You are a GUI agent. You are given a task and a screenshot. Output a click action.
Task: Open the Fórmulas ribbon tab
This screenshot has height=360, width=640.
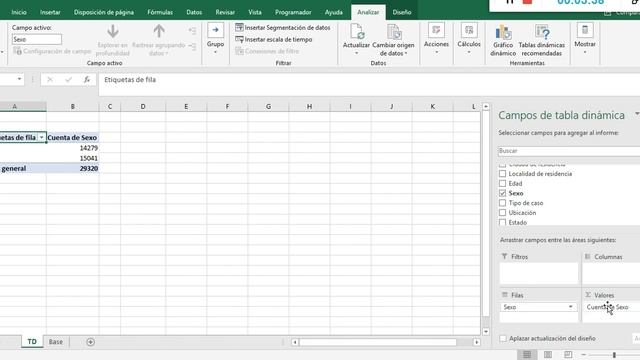click(160, 12)
